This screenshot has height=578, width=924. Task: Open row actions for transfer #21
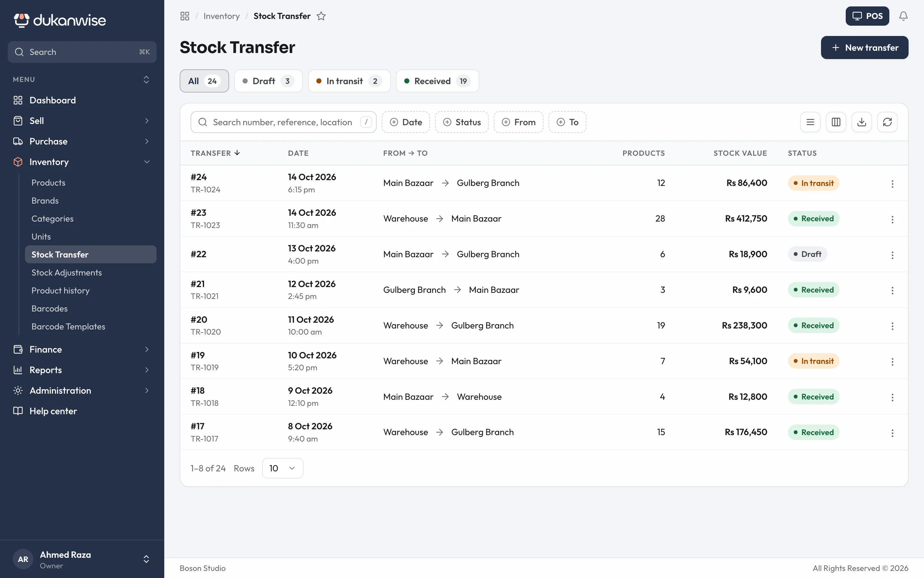click(892, 290)
